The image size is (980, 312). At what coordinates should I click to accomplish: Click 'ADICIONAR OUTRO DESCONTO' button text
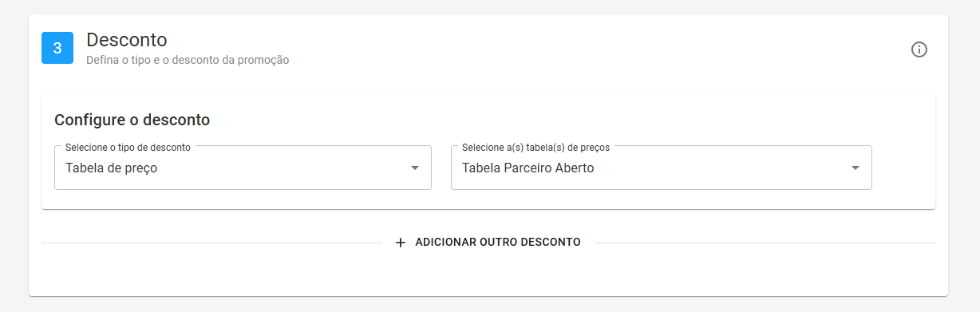tap(498, 242)
